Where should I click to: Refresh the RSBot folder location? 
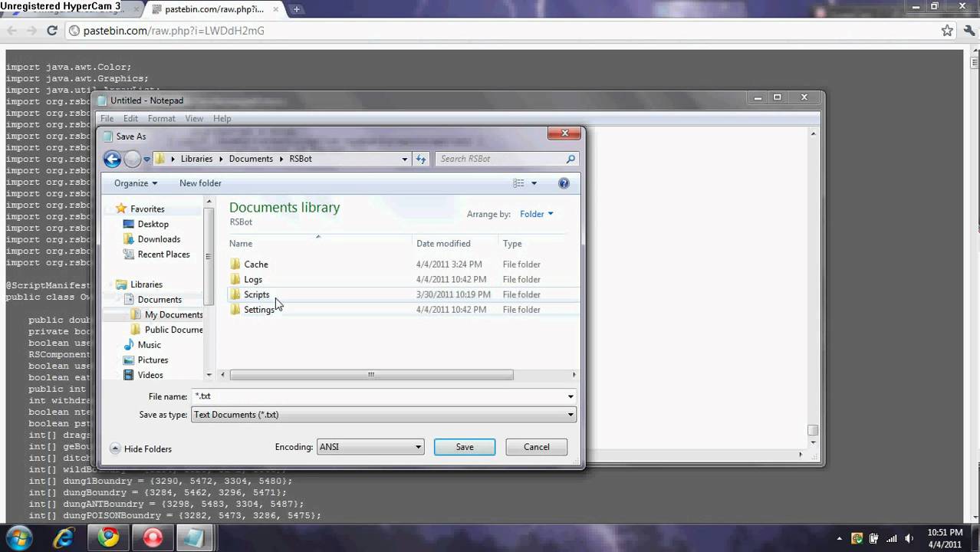point(421,159)
